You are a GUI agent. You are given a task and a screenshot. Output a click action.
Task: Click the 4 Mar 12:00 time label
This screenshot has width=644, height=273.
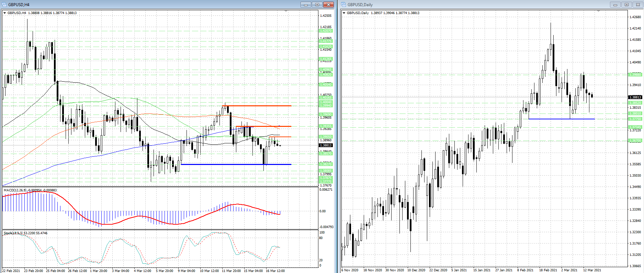coord(143,271)
